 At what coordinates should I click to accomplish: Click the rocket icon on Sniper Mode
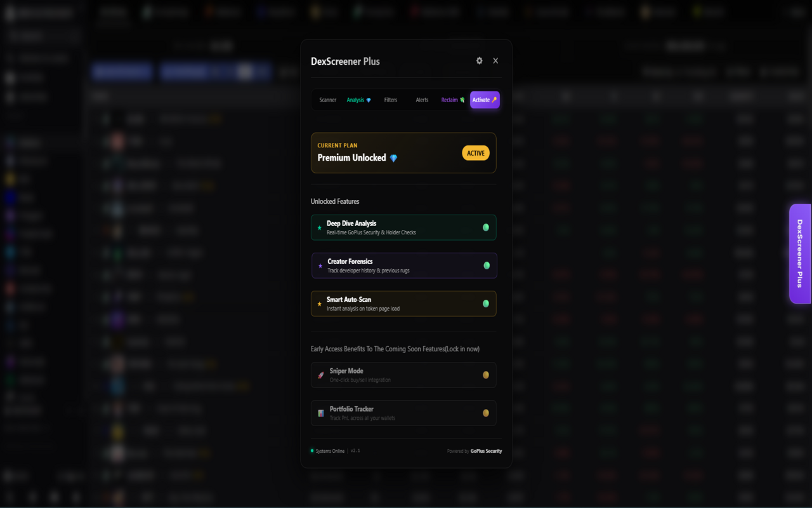coord(321,375)
